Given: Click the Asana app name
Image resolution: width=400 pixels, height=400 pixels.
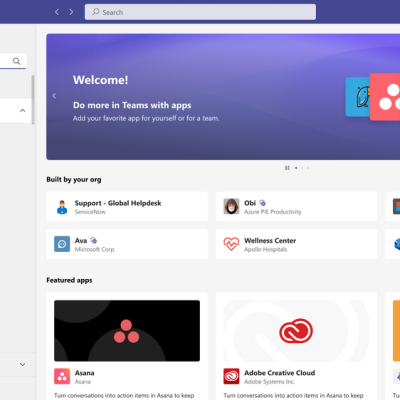Looking at the screenshot, I should point(84,373).
